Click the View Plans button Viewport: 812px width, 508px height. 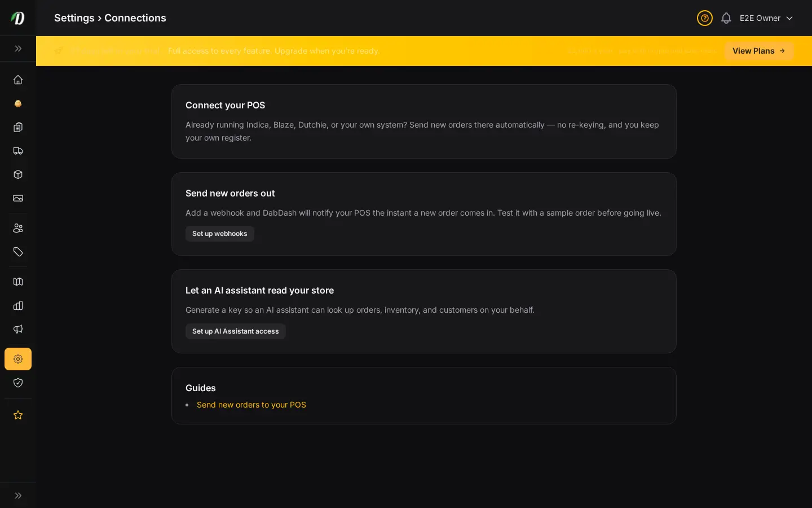[759, 51]
